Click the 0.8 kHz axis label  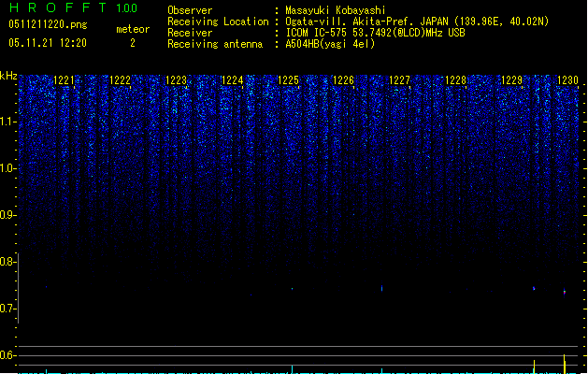pos(7,262)
